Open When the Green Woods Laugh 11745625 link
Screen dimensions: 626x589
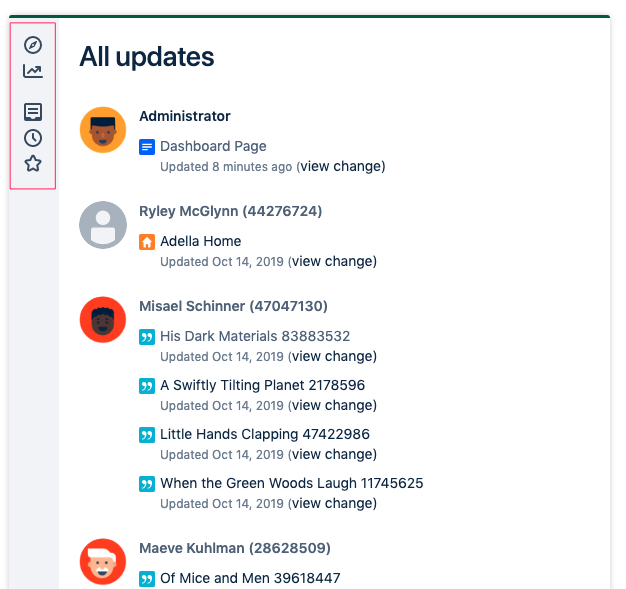(291, 483)
